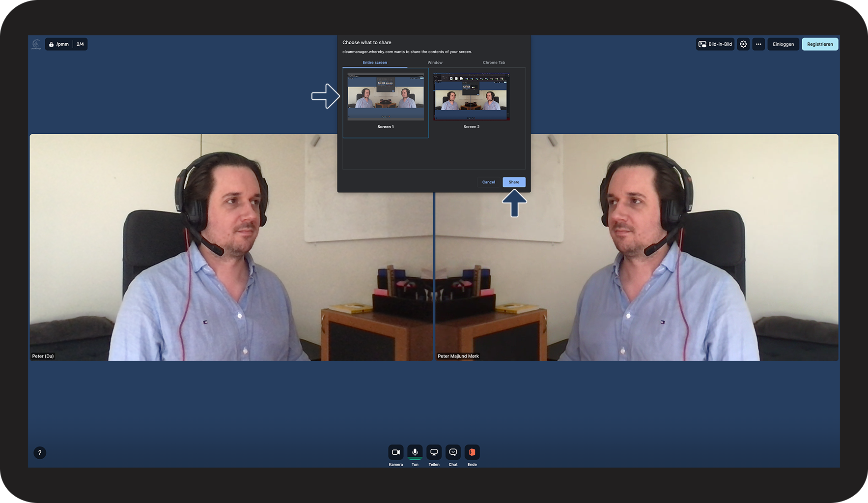The width and height of the screenshot is (868, 503).
Task: Mute the microphone with Ton button
Action: coord(415,452)
